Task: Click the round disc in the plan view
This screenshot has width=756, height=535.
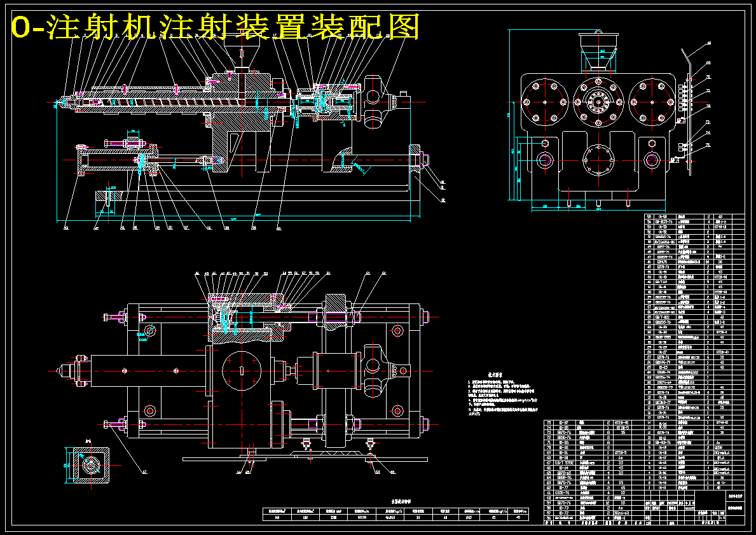Action: (x=242, y=371)
